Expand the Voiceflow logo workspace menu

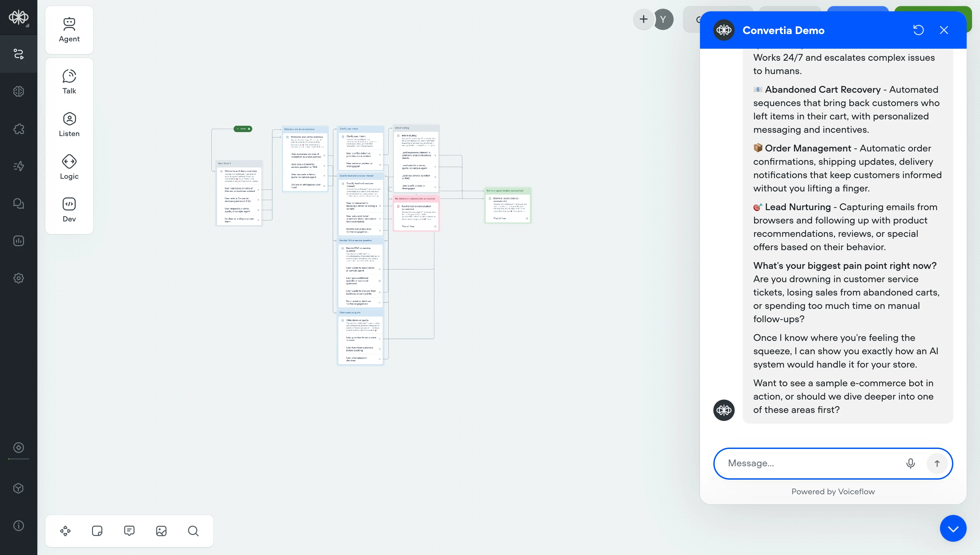pyautogui.click(x=19, y=17)
